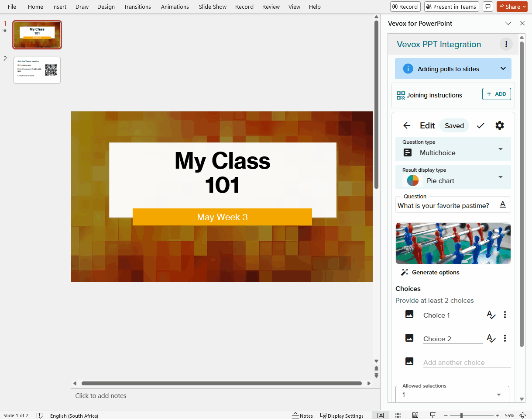Image resolution: width=532 pixels, height=419 pixels.
Task: Switch to the Insert tab
Action: pos(59,7)
